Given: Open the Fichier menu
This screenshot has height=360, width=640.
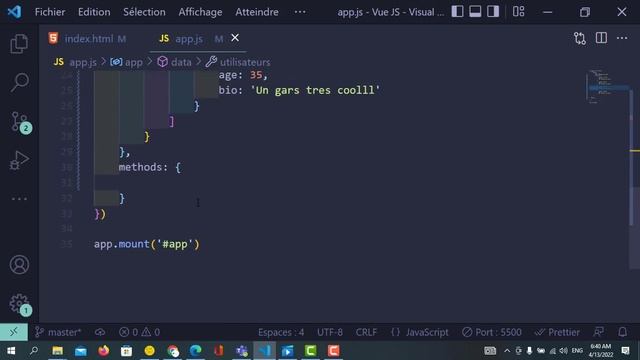Looking at the screenshot, I should point(50,12).
